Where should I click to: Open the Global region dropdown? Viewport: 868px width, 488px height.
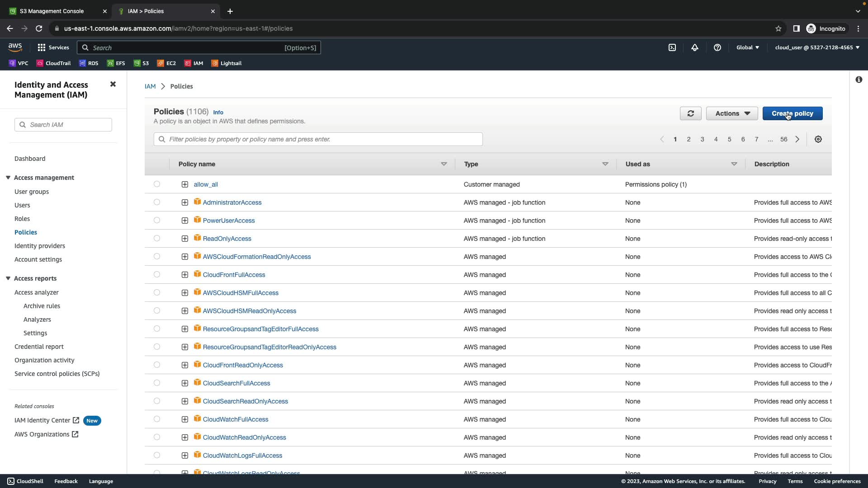(747, 47)
